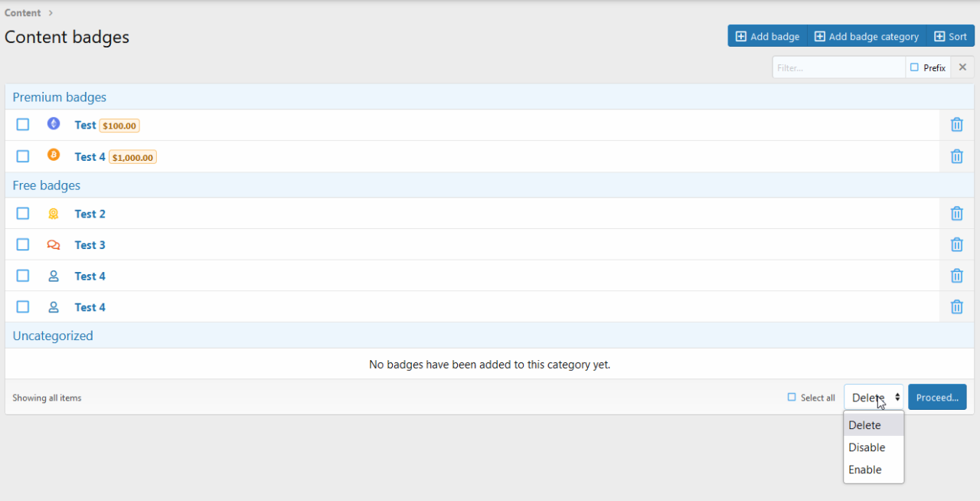Click the purple Ethereum badge icon
The width and height of the screenshot is (980, 501).
tap(54, 123)
